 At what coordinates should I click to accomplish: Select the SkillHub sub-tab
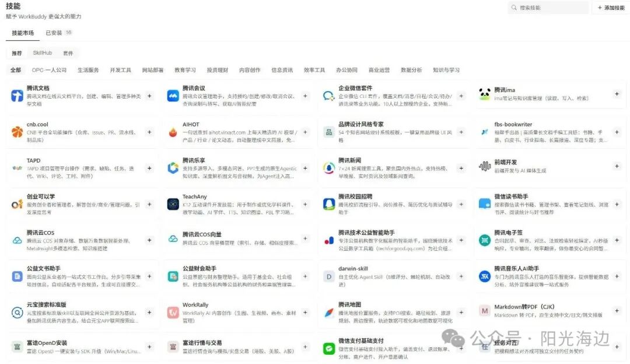42,53
